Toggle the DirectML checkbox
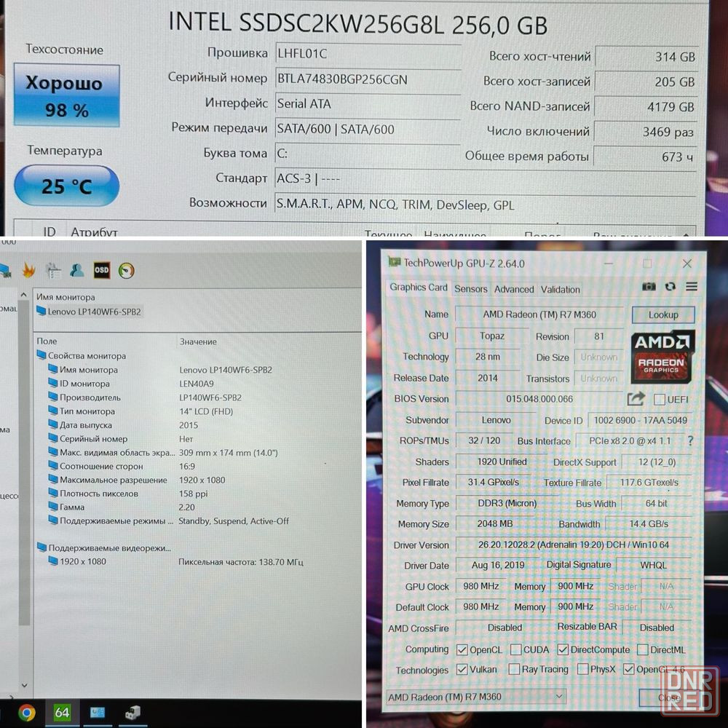Image resolution: width=728 pixels, height=728 pixels. point(643,649)
